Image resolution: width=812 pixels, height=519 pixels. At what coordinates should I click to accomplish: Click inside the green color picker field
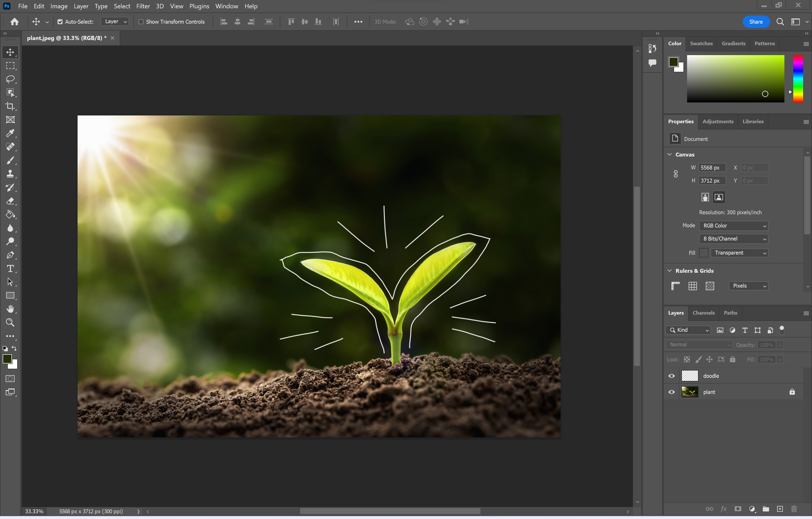(735, 79)
